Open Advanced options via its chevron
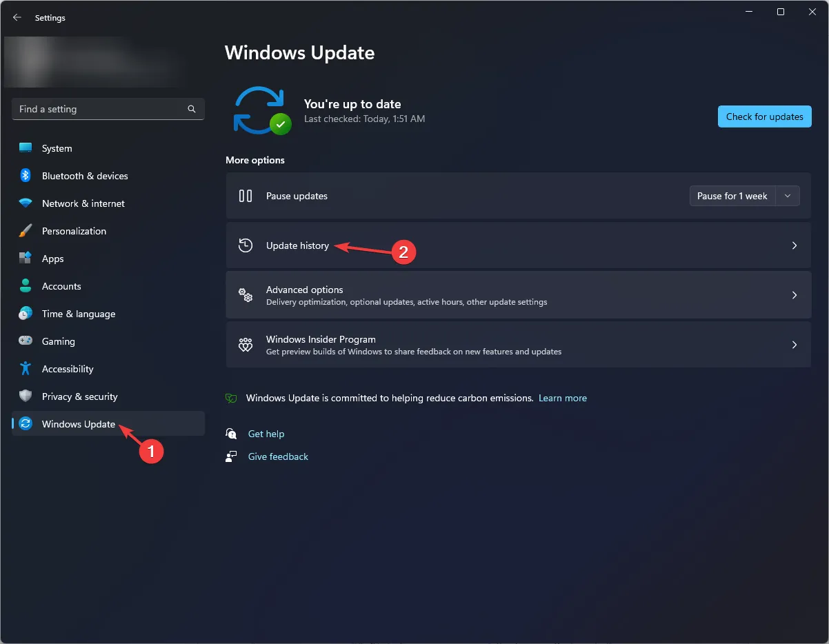 pyautogui.click(x=795, y=295)
